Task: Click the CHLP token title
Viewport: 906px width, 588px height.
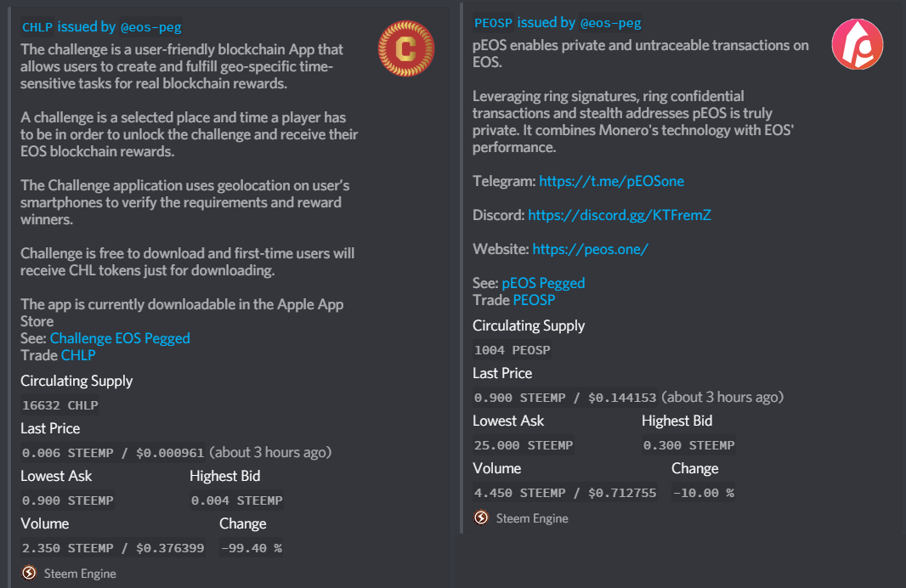Action: click(37, 26)
